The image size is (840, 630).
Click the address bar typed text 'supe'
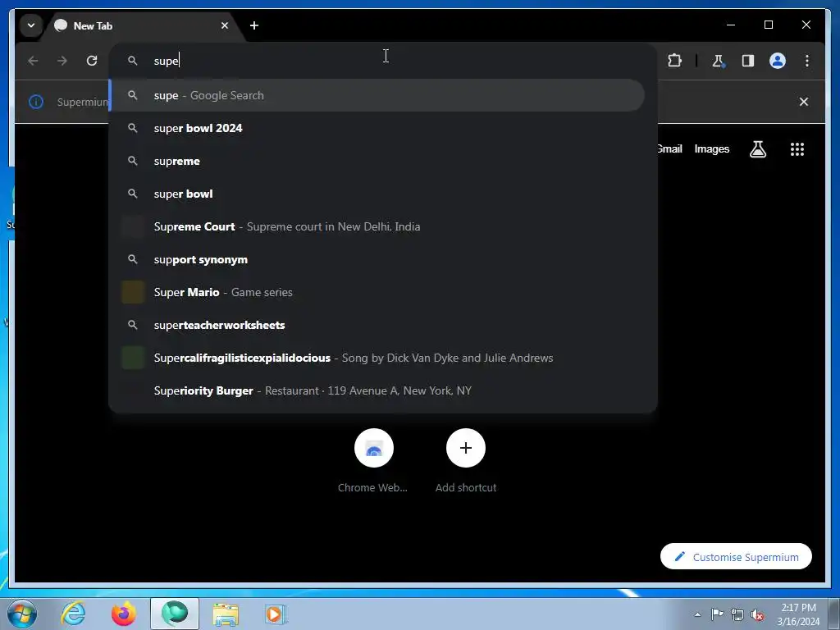pos(166,61)
